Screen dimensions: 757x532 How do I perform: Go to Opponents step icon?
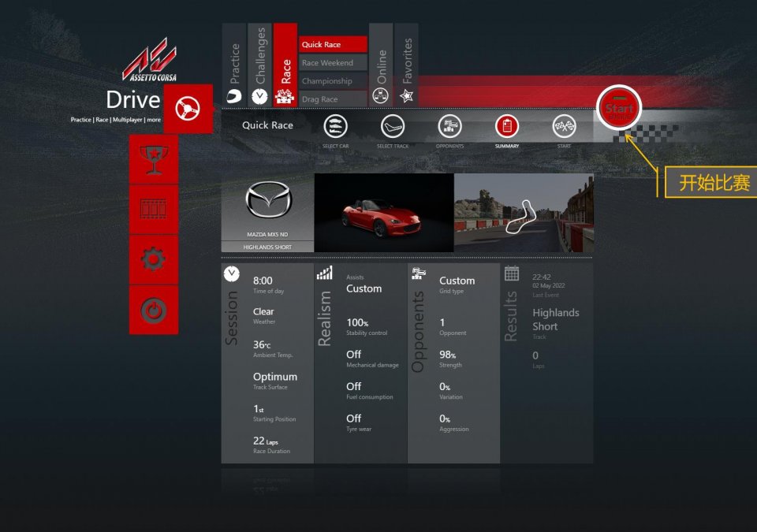pos(449,126)
